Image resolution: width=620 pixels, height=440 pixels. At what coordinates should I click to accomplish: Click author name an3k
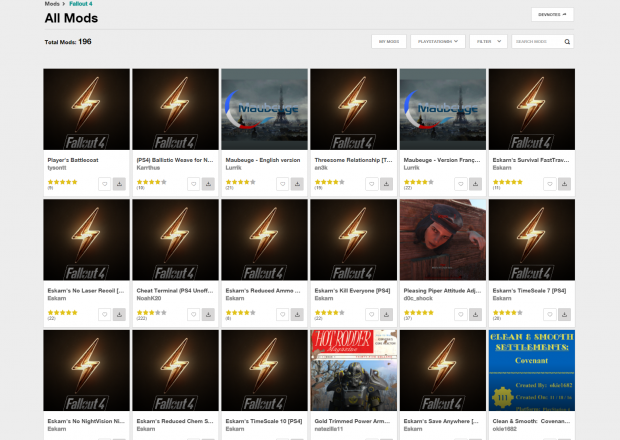click(x=321, y=168)
